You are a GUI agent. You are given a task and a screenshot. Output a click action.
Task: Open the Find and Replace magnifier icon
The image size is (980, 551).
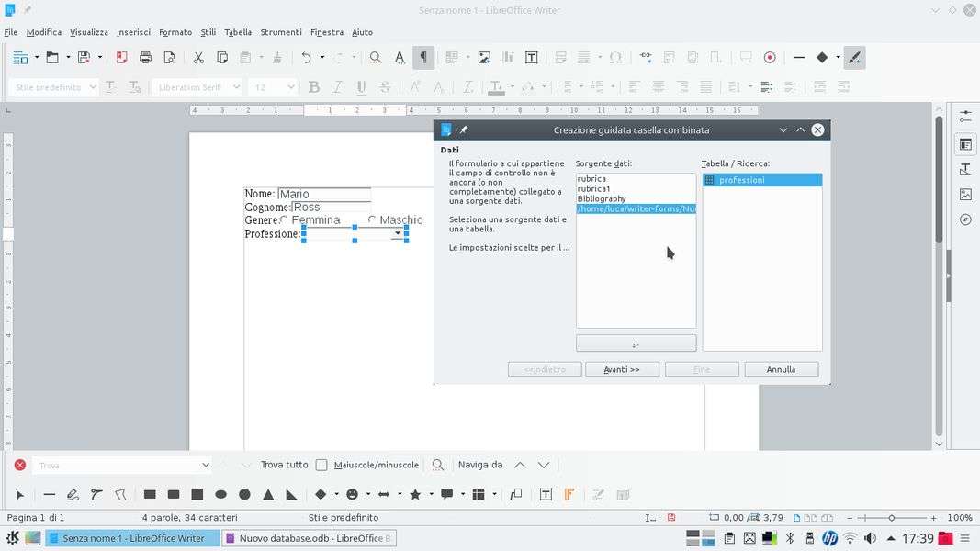tap(376, 58)
